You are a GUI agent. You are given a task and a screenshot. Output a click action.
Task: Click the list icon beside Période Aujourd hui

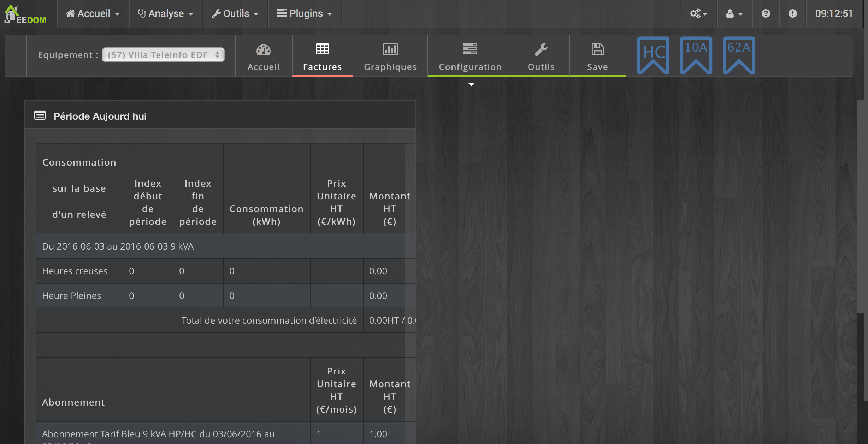pos(40,115)
